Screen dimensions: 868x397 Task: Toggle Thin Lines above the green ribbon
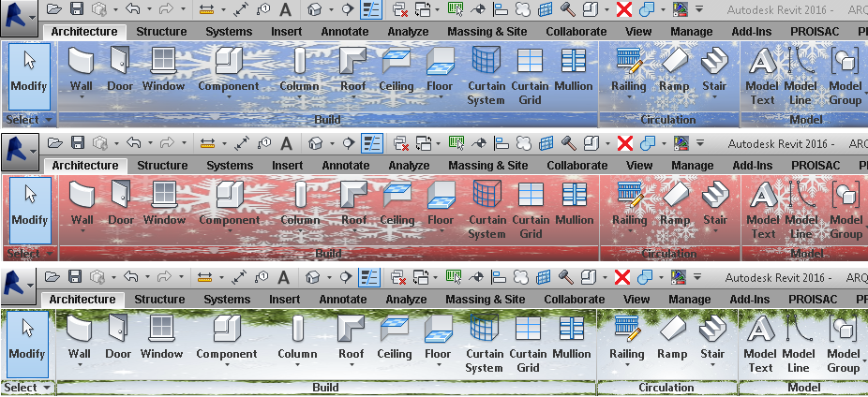368,276
